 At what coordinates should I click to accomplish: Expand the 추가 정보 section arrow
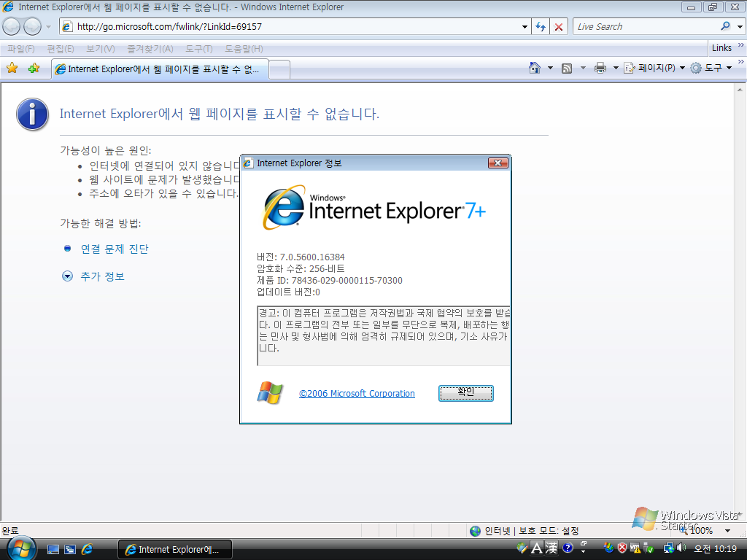pyautogui.click(x=68, y=276)
